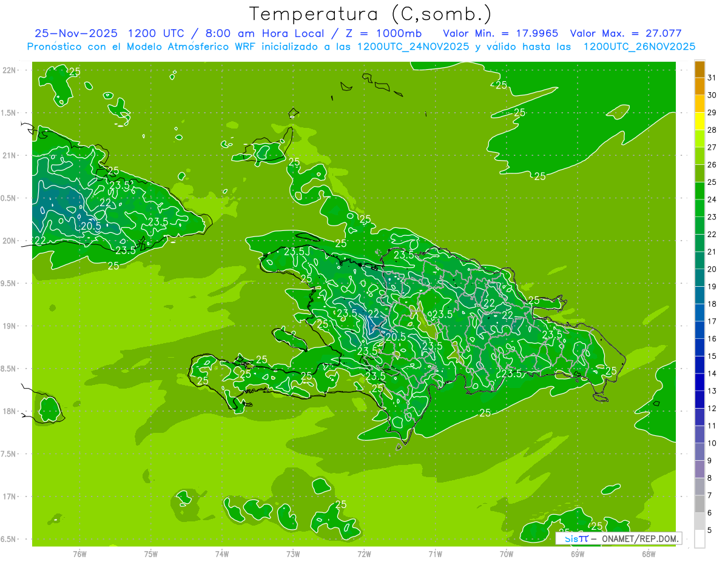The image size is (728, 562).
Task: Click the yellow legend swatch between 28 and 29
Action: [x=699, y=121]
